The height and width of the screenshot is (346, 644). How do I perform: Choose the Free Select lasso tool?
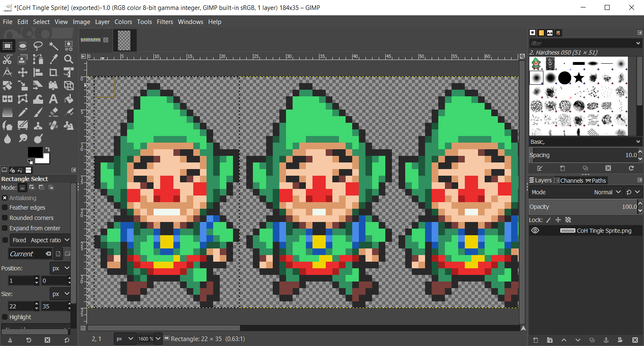tap(38, 45)
